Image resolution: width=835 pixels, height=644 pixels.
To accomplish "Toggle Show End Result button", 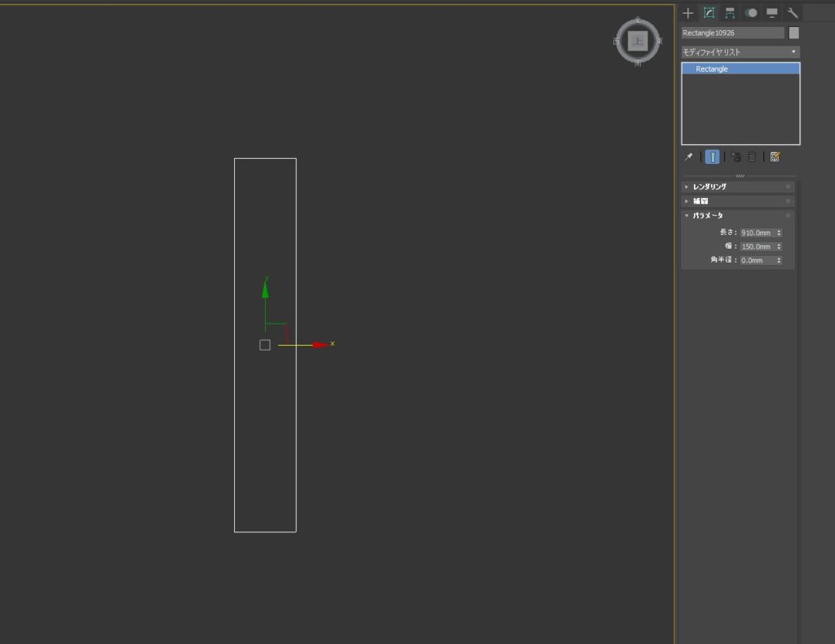I will coord(713,157).
